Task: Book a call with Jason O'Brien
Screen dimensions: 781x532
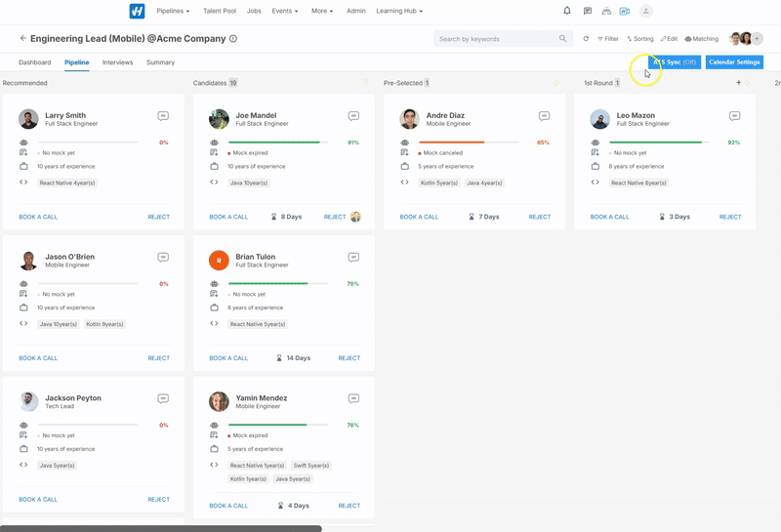Action: pyautogui.click(x=38, y=358)
